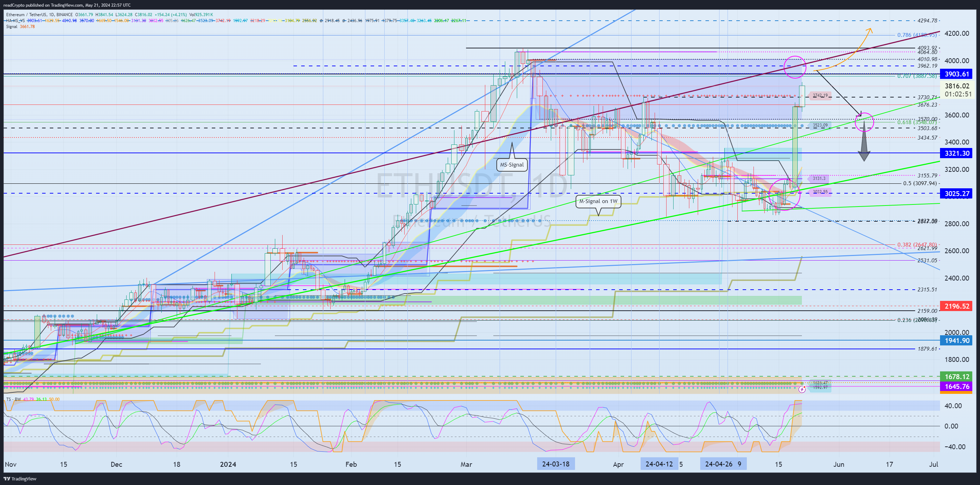Click the 2159.00 level label
This screenshot has height=485, width=980.
click(927, 311)
